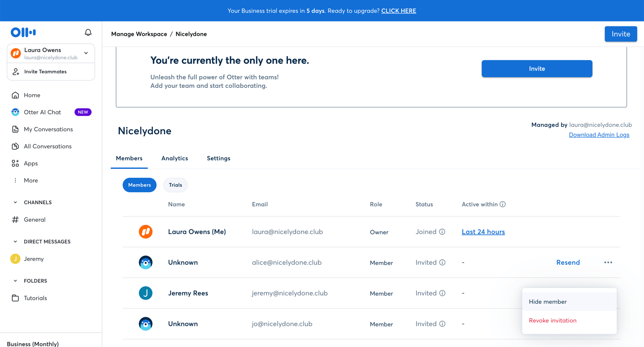Open the Settings tab
This screenshot has width=644, height=347.
[218, 158]
